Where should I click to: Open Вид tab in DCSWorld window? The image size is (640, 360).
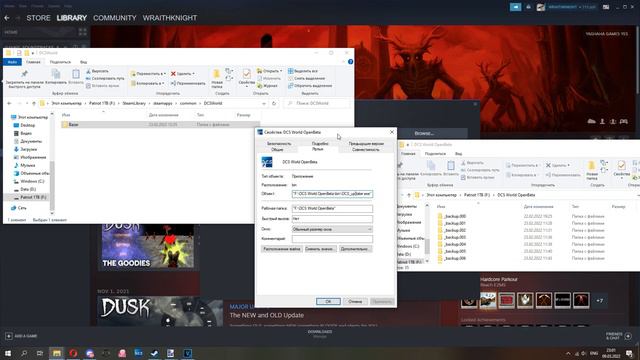[x=84, y=62]
